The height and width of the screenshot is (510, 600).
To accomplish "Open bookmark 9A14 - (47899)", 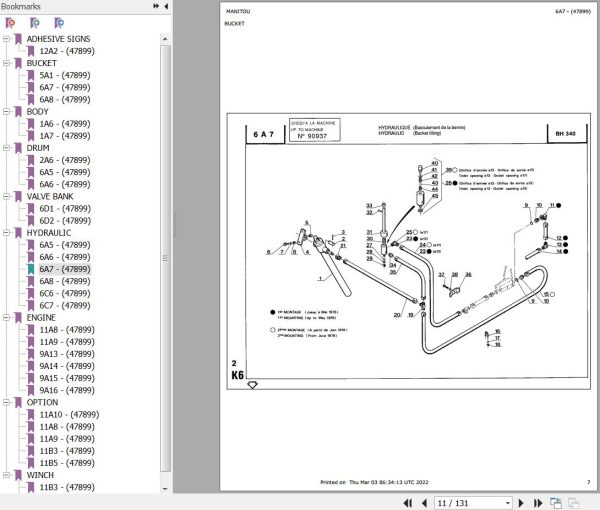I will [x=67, y=366].
